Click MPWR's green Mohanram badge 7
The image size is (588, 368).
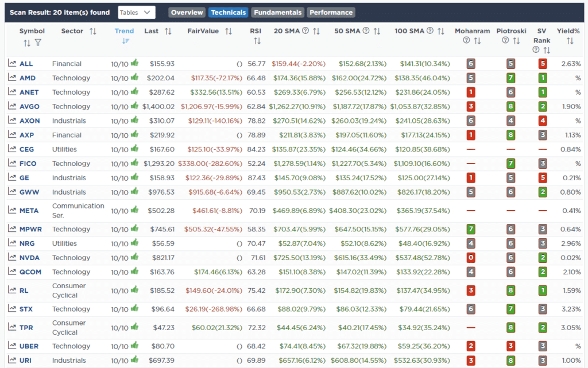(471, 229)
